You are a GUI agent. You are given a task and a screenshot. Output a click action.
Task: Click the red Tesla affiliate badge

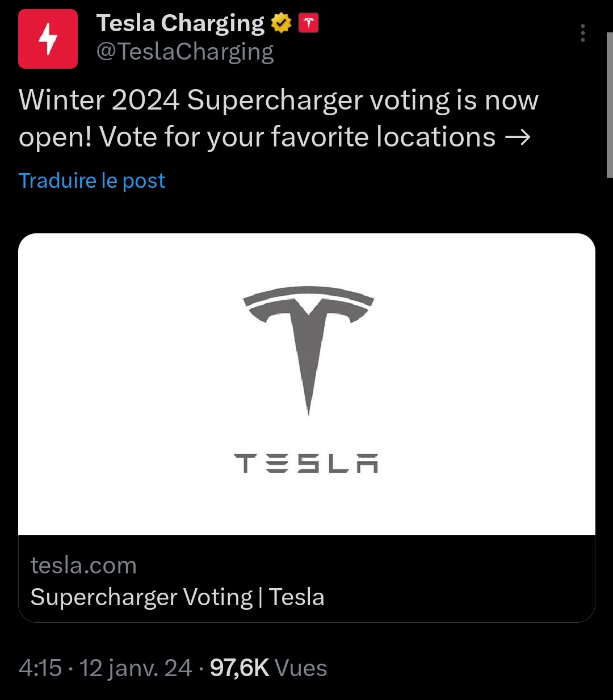(309, 23)
